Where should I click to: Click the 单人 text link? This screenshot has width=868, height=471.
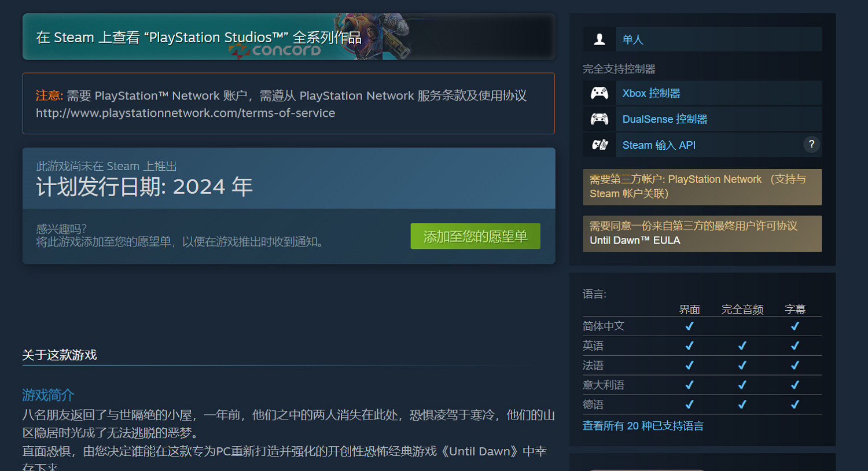[x=633, y=39]
